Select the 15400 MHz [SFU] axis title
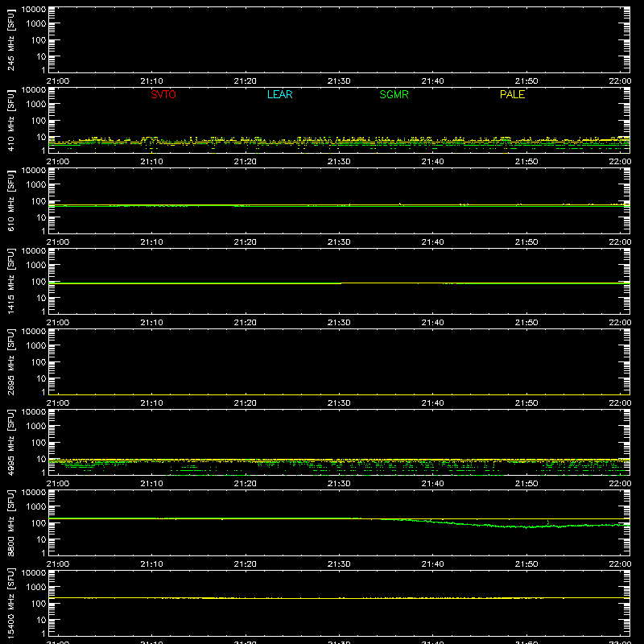This screenshot has width=644, height=644. coord(10,603)
